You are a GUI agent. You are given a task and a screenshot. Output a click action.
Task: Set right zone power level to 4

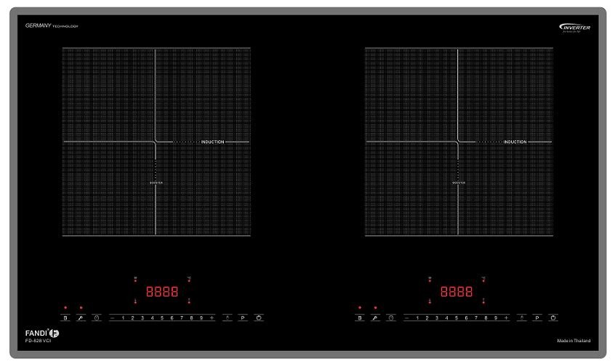pos(447,318)
